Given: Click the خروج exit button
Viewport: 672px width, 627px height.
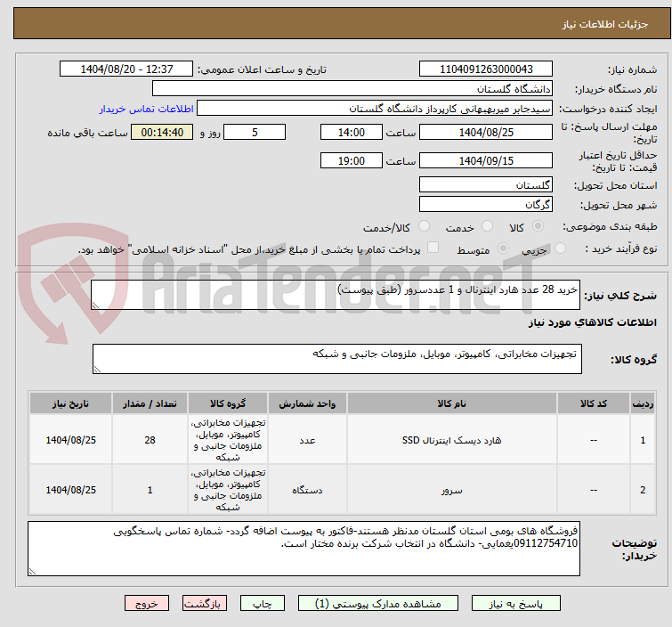Looking at the screenshot, I should coord(147,604).
